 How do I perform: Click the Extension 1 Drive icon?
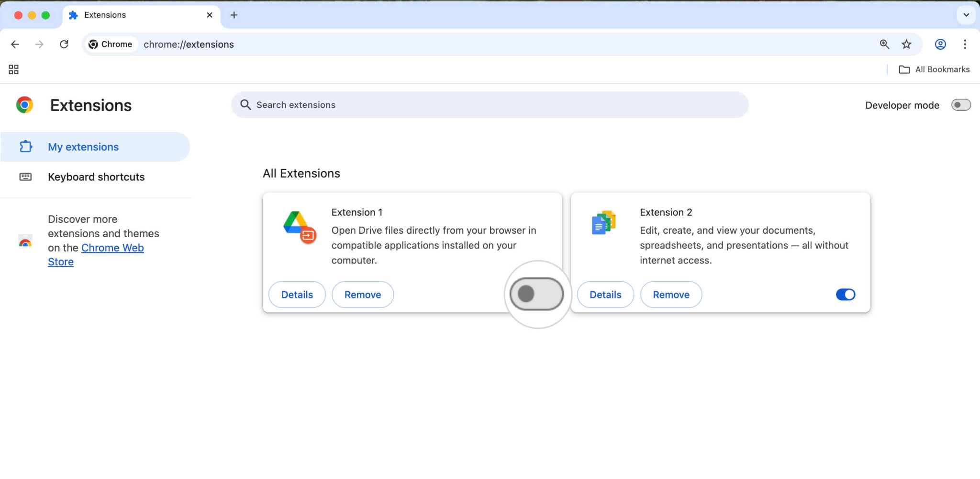point(300,227)
